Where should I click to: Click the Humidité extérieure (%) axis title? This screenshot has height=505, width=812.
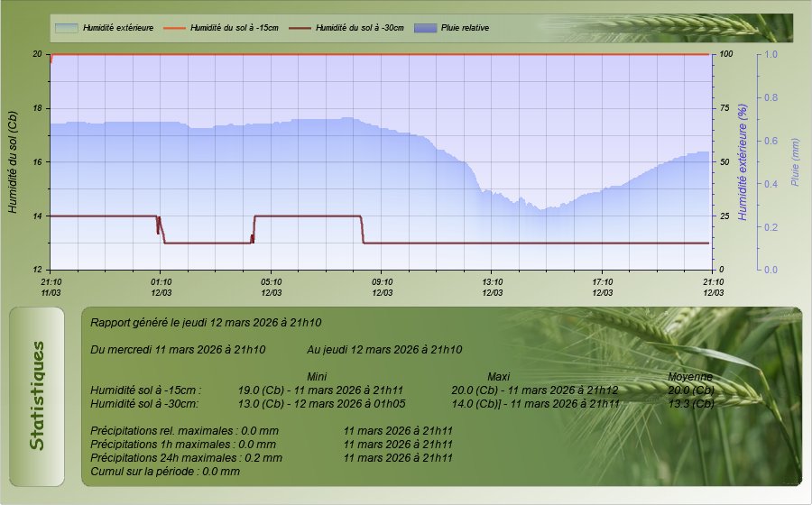coord(743,162)
